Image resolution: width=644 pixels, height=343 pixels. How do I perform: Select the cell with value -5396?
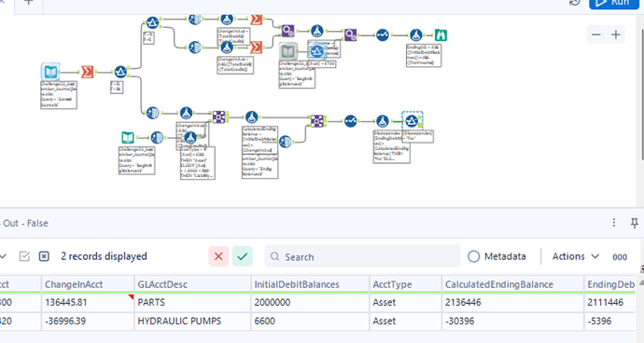pos(609,321)
